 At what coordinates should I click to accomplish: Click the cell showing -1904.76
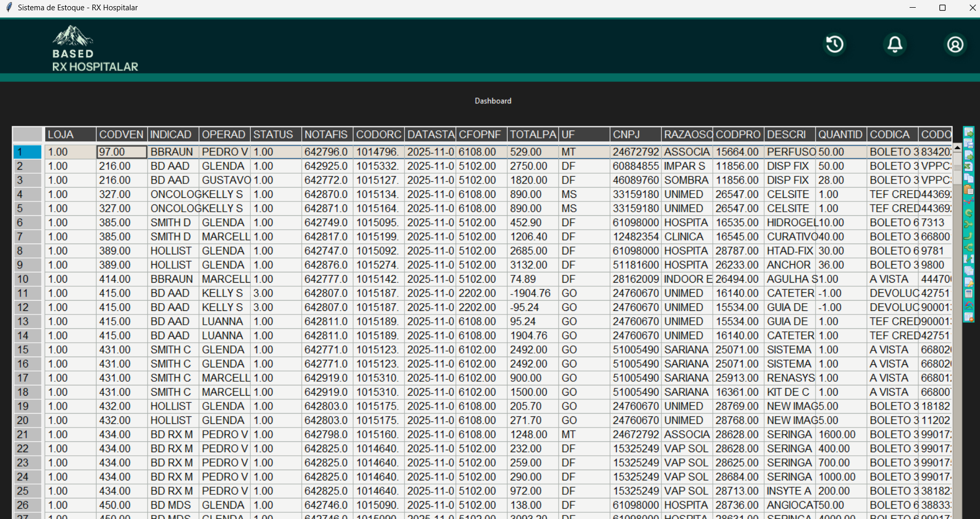(x=532, y=293)
